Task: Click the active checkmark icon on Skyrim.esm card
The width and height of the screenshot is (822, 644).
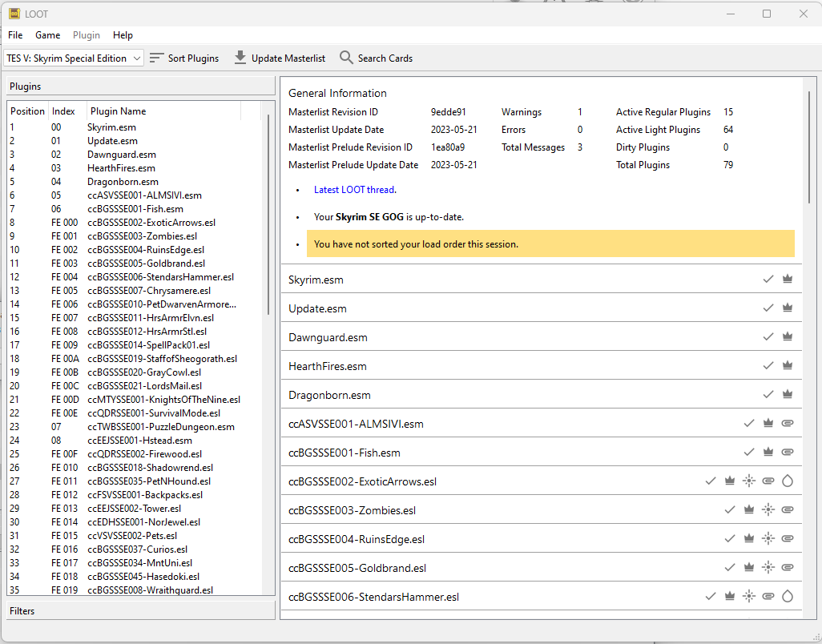Action: [x=768, y=280]
